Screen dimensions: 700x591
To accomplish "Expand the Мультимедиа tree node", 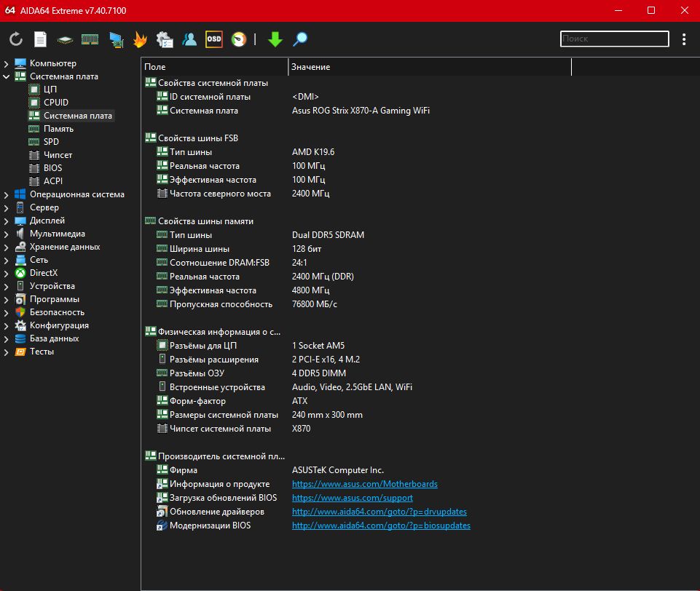I will (7, 234).
